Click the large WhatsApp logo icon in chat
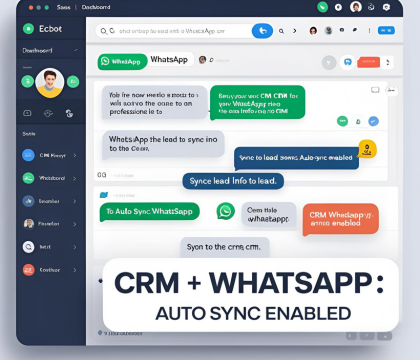Screen dimensions: 420x360 226,211
